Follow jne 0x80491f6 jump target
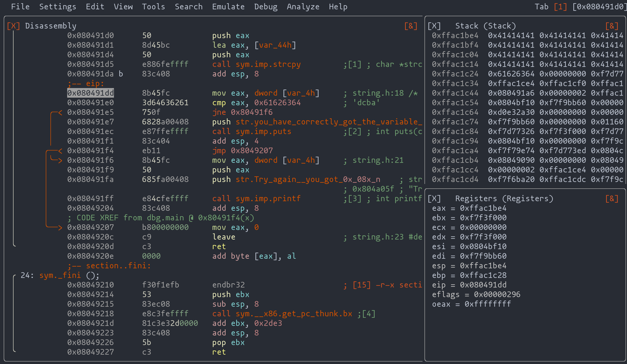 coord(251,112)
